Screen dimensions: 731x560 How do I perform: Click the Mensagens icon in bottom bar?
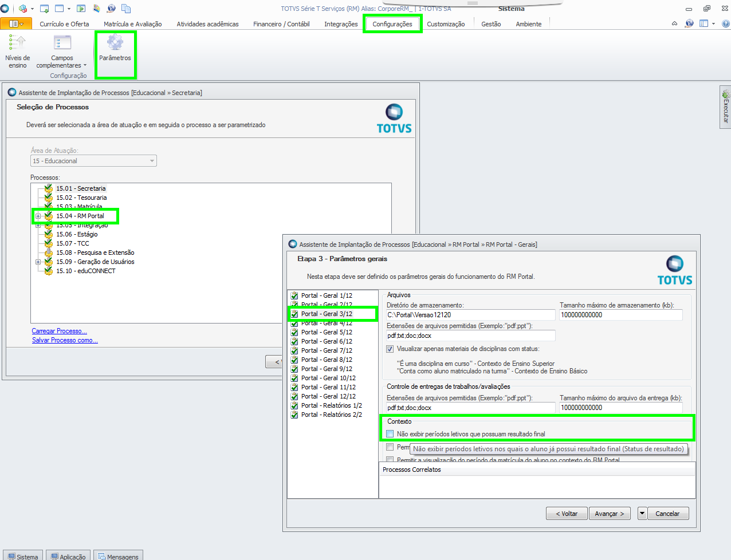tap(102, 557)
